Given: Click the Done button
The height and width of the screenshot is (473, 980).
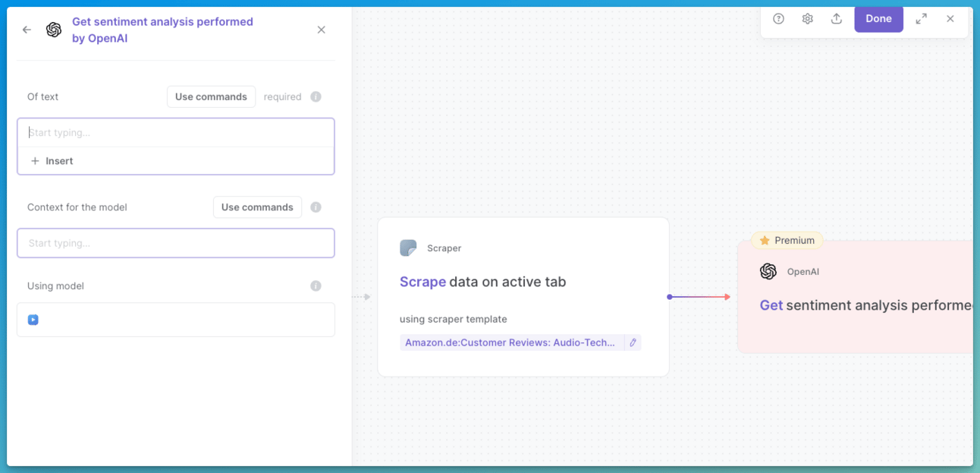Looking at the screenshot, I should pyautogui.click(x=878, y=19).
